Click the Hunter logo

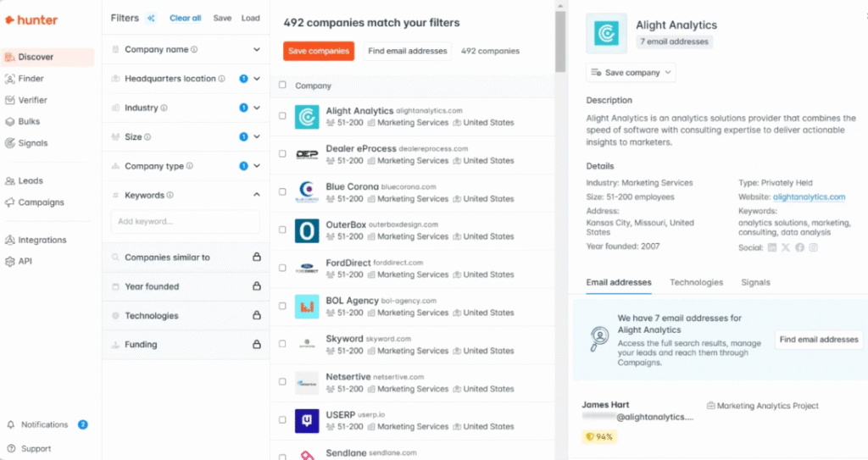click(31, 20)
